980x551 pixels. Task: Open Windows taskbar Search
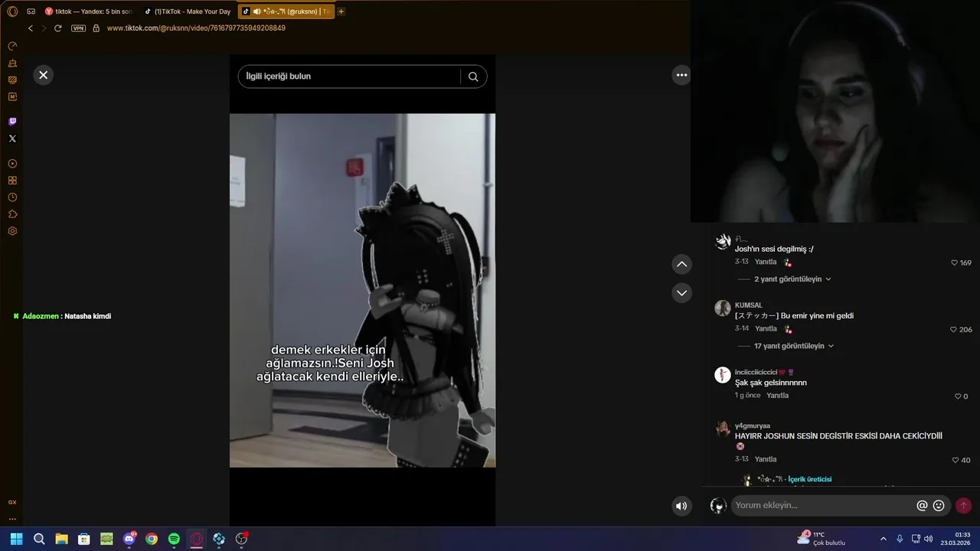click(x=39, y=539)
